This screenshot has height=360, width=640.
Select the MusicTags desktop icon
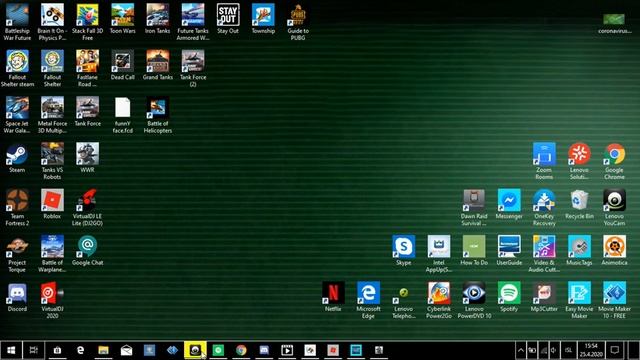[x=579, y=250]
